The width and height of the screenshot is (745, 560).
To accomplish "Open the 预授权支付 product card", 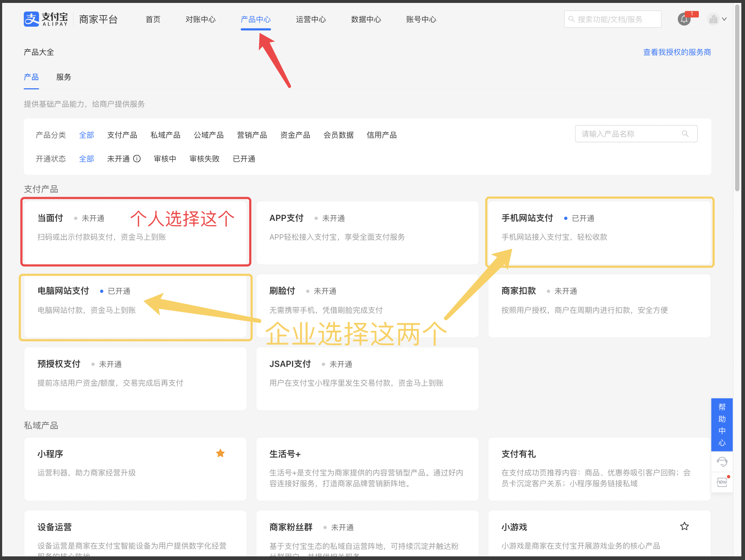I will coord(136,379).
